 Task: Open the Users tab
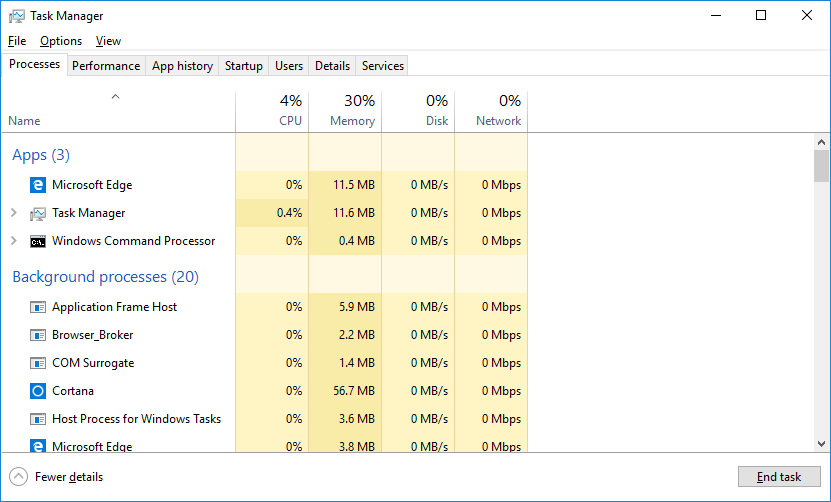pyautogui.click(x=289, y=66)
